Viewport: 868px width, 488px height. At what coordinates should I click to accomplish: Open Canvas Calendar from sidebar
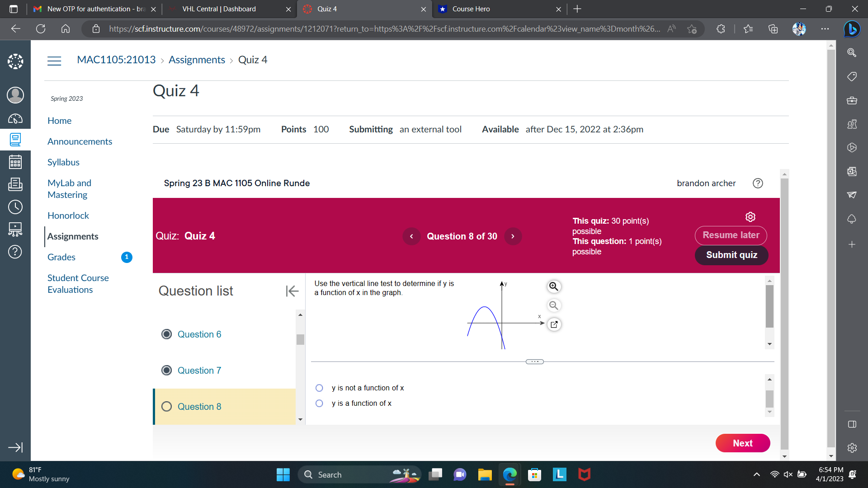15,162
